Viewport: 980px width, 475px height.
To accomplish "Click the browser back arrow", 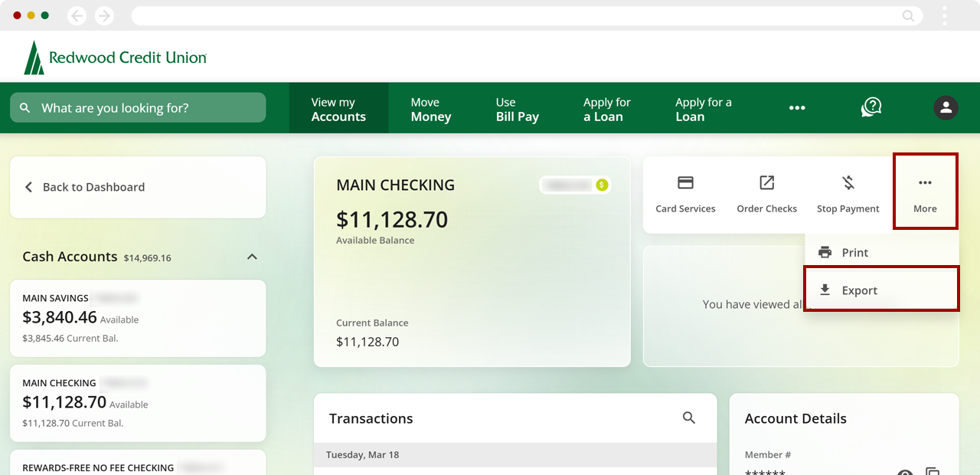I will tap(77, 15).
